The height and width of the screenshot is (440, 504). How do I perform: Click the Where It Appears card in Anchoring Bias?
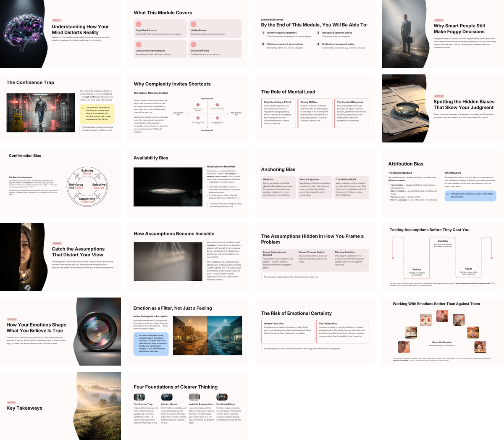click(315, 187)
